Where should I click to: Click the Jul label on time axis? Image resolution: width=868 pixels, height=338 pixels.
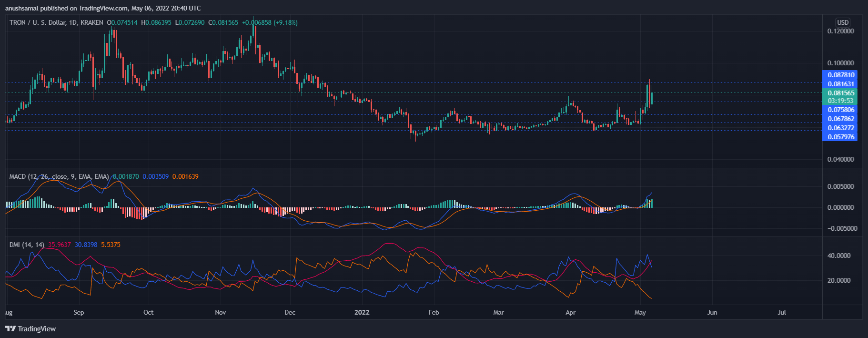(781, 312)
